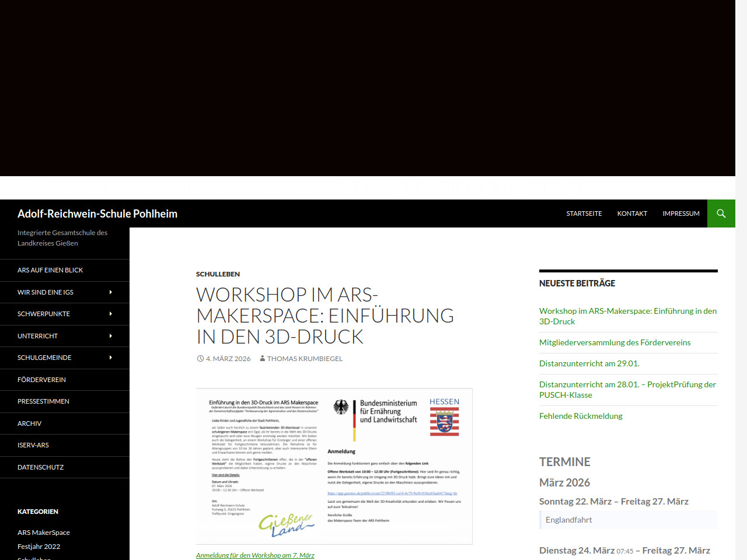Click the green search magnifier icon
Screen dimensions: 747x560
[721, 213]
